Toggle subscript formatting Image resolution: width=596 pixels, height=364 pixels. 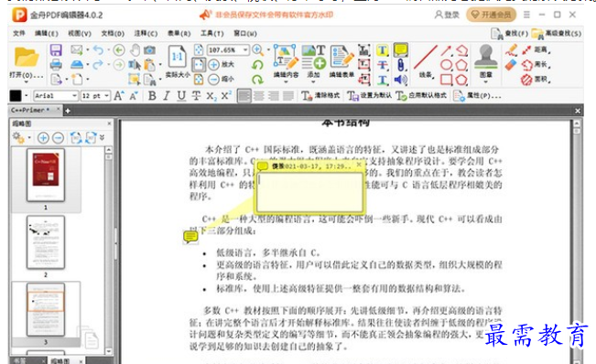point(211,96)
